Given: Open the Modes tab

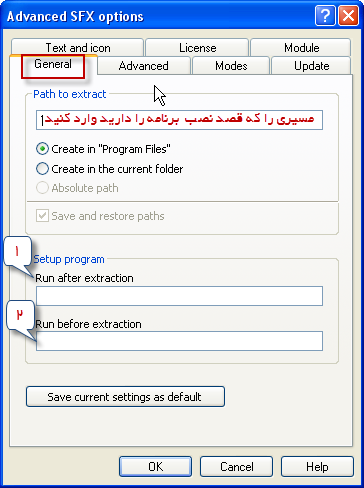Looking at the screenshot, I should [x=231, y=66].
